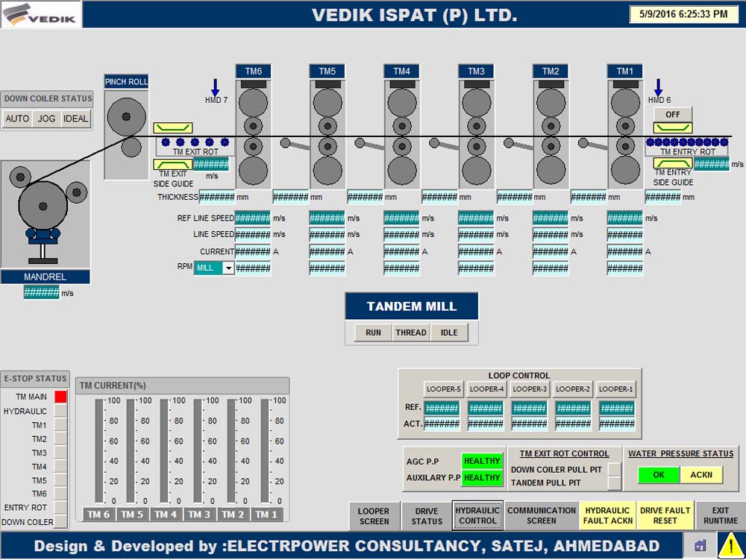Click the looper arm between TM4 and TM3
The height and width of the screenshot is (560, 746).
(x=444, y=144)
